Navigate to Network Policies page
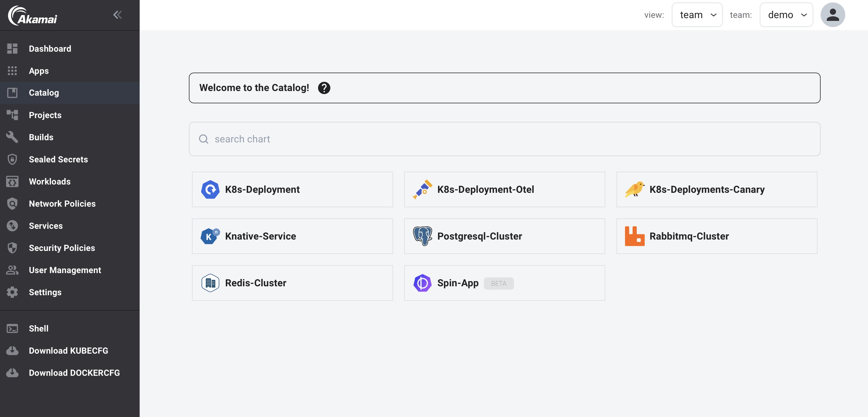868x417 pixels. coord(62,204)
